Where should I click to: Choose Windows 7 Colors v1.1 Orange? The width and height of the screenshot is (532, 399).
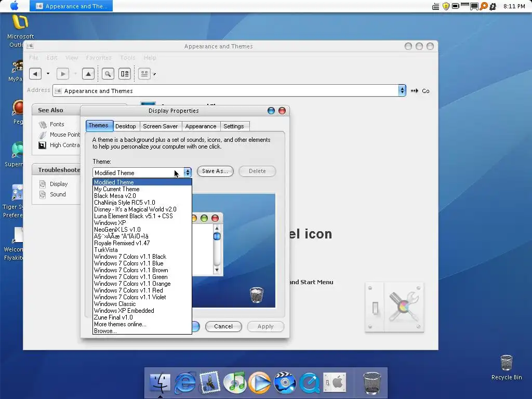point(142,284)
